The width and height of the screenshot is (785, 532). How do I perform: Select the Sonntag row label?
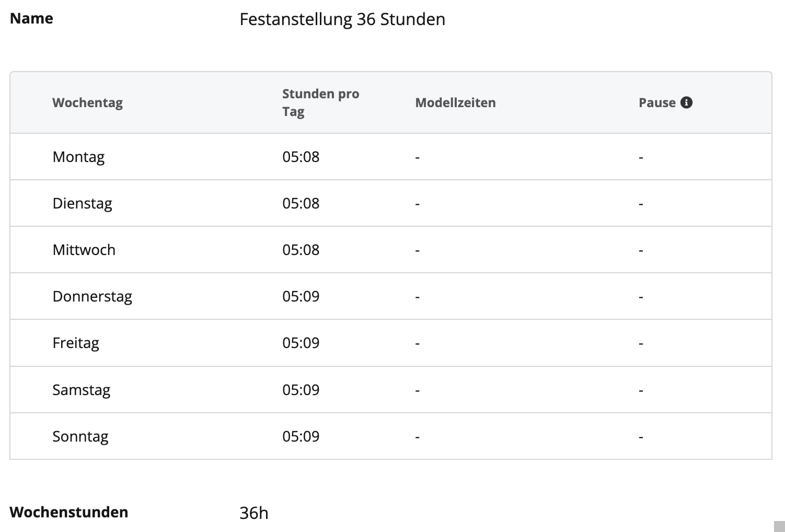(80, 436)
